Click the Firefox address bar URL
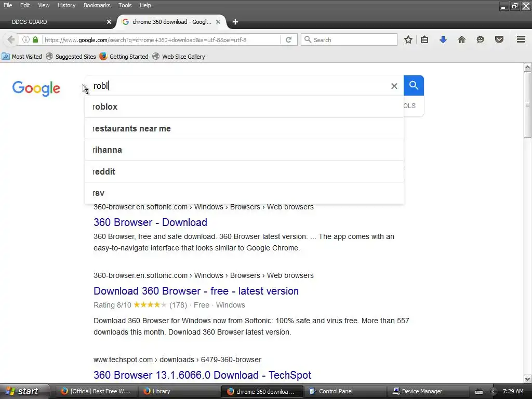The height and width of the screenshot is (399, 532). pos(146,39)
